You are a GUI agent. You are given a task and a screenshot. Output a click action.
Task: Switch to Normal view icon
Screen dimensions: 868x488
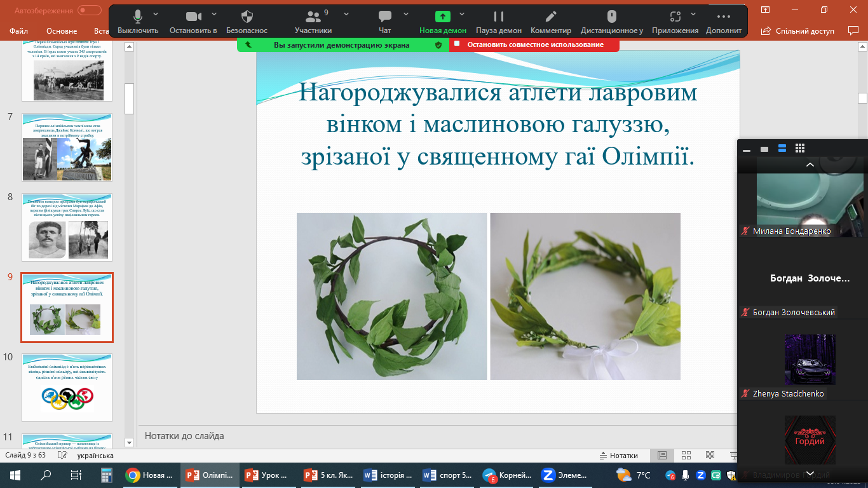662,456
